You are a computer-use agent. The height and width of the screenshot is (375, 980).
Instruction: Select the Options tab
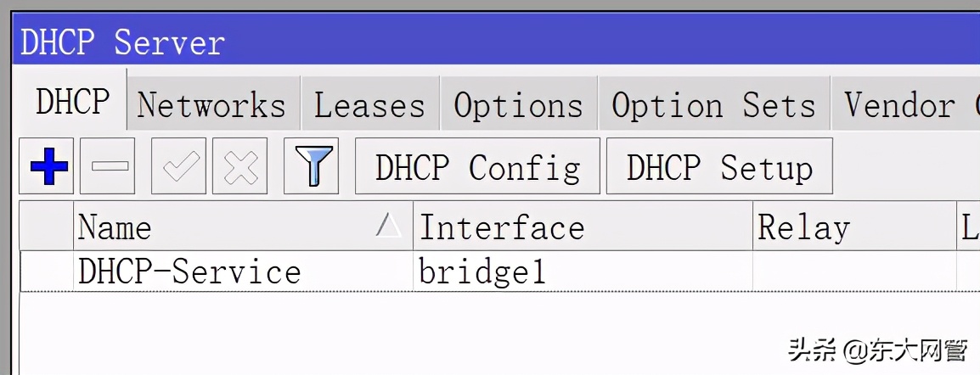tap(518, 106)
